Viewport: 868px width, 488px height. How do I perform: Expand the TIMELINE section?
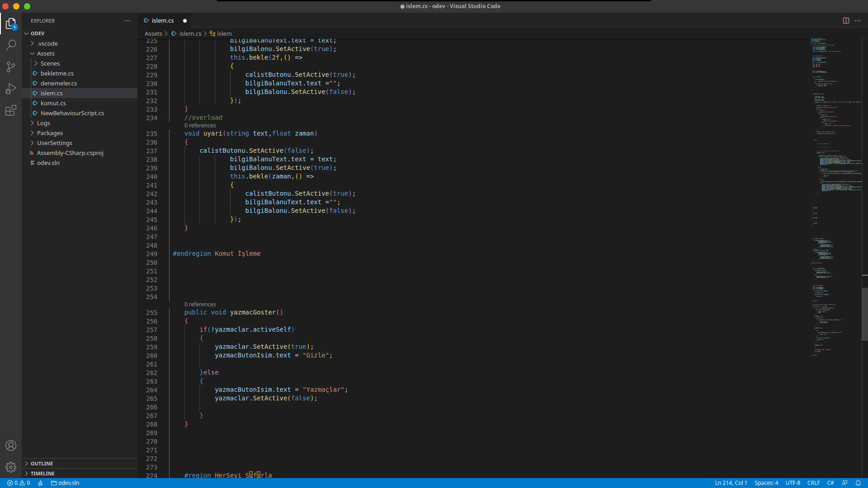click(x=42, y=474)
